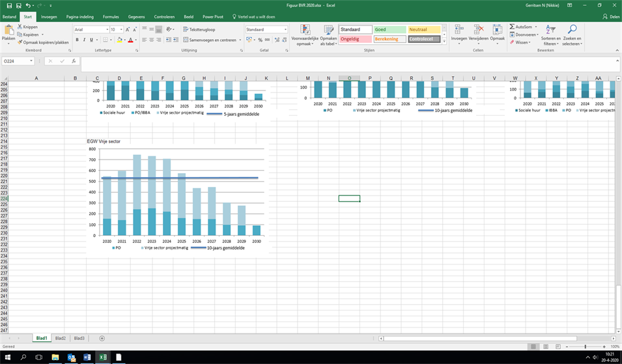Click the Delen share button
The width and height of the screenshot is (622, 364).
610,16
